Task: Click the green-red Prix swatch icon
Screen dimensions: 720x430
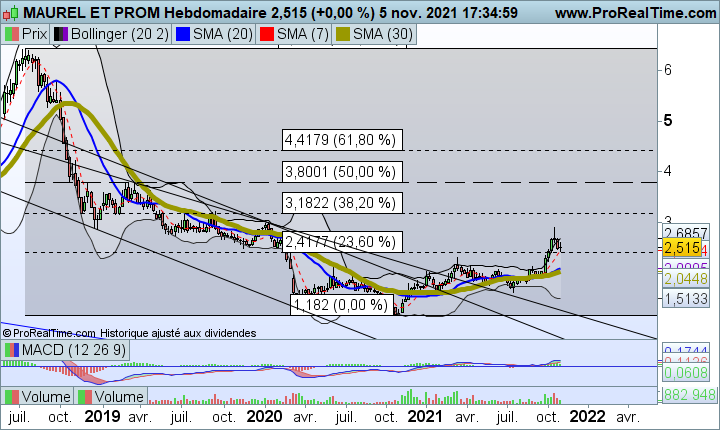Action: click(x=12, y=34)
